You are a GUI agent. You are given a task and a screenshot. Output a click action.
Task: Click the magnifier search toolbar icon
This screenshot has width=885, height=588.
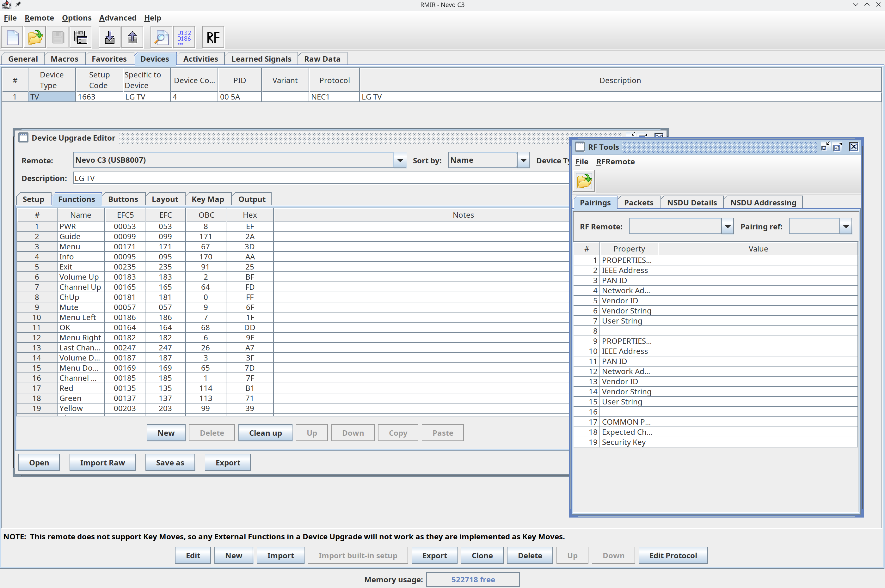pyautogui.click(x=161, y=38)
